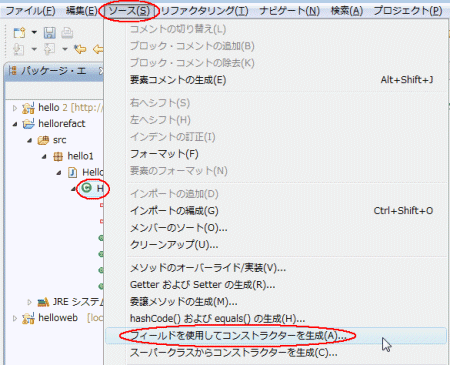This screenshot has height=365, width=450.
Task: Collapse the hellorefact project node
Action: point(15,124)
